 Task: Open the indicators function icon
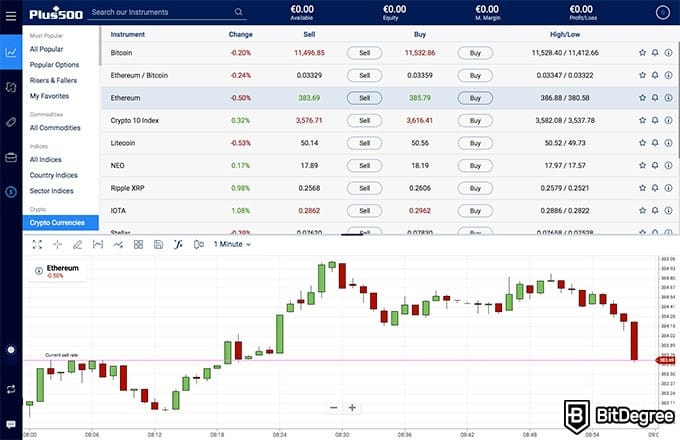[178, 244]
